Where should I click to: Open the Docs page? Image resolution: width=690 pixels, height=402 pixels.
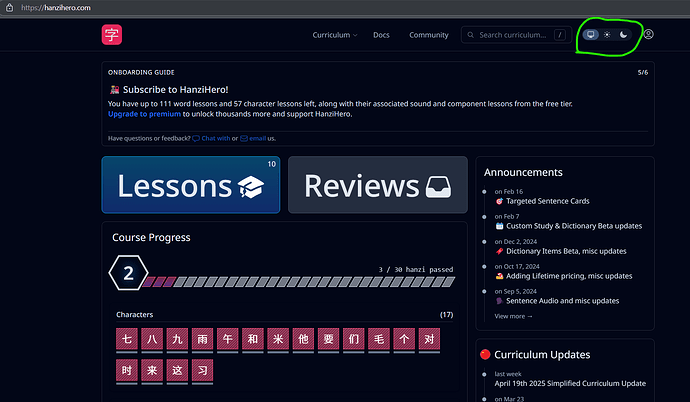pyautogui.click(x=381, y=35)
